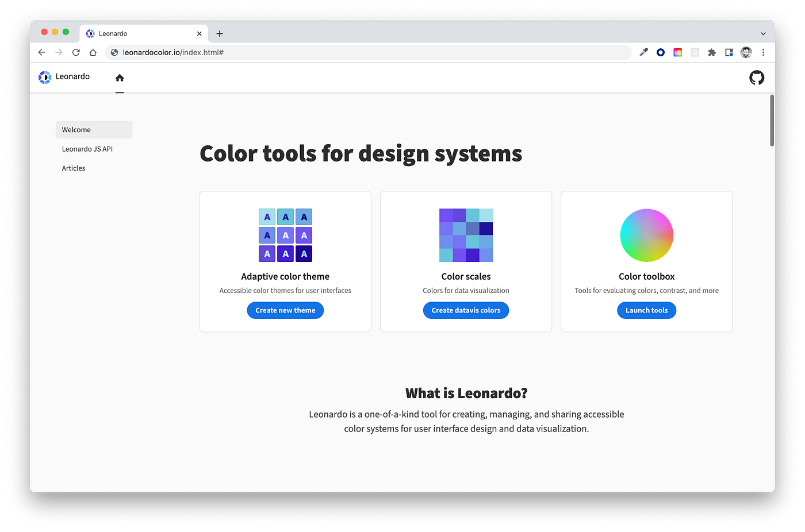Screen dimensions: 805x532
Task: Click Colors for data visualization text
Action: [x=466, y=291]
